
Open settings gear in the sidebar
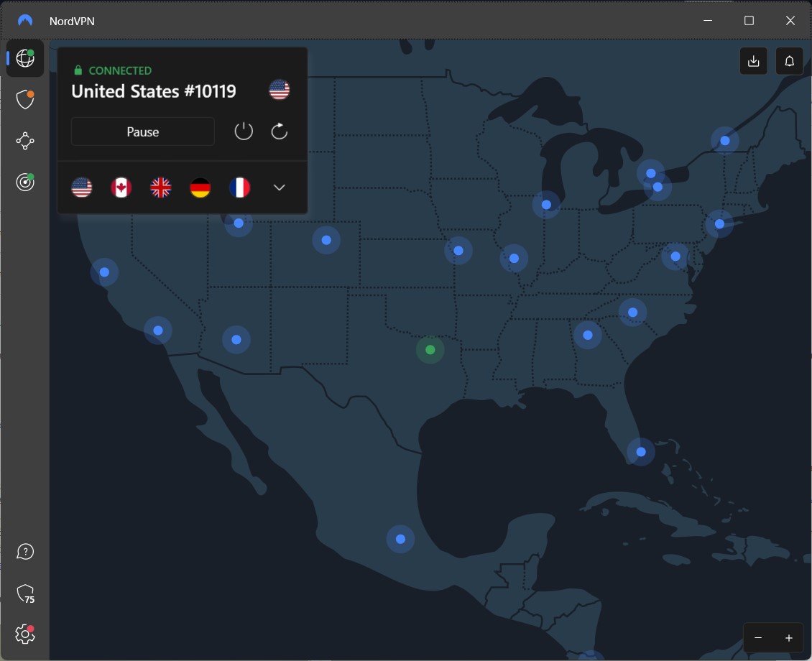(x=25, y=634)
